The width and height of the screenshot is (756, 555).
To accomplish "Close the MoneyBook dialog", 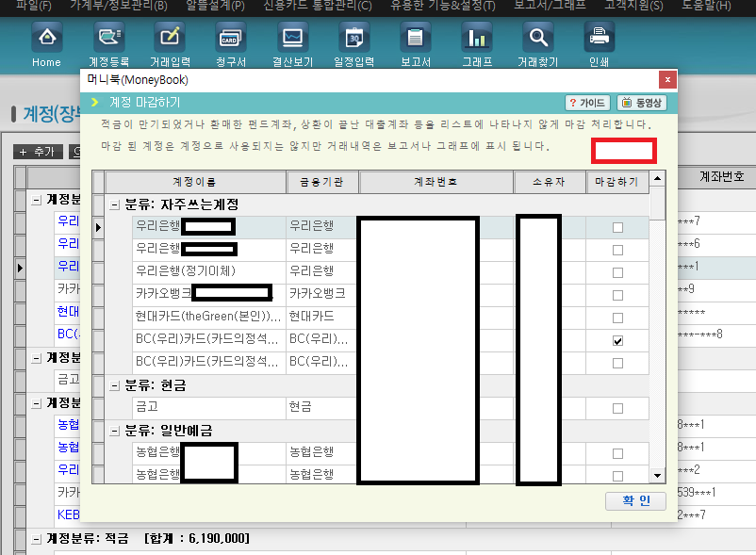I will (667, 79).
